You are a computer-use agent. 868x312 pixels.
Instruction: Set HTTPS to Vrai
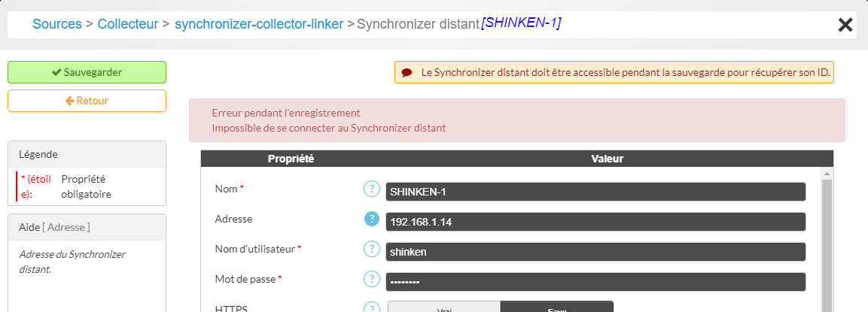click(444, 307)
